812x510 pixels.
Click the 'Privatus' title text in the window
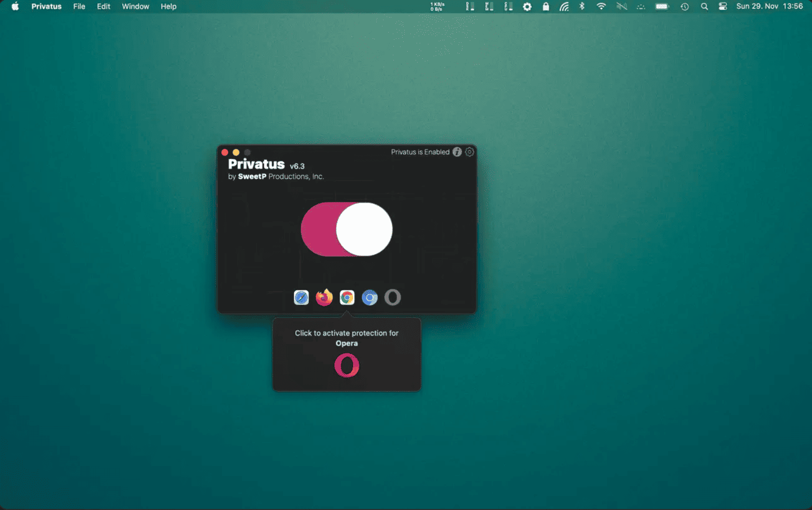coord(257,164)
